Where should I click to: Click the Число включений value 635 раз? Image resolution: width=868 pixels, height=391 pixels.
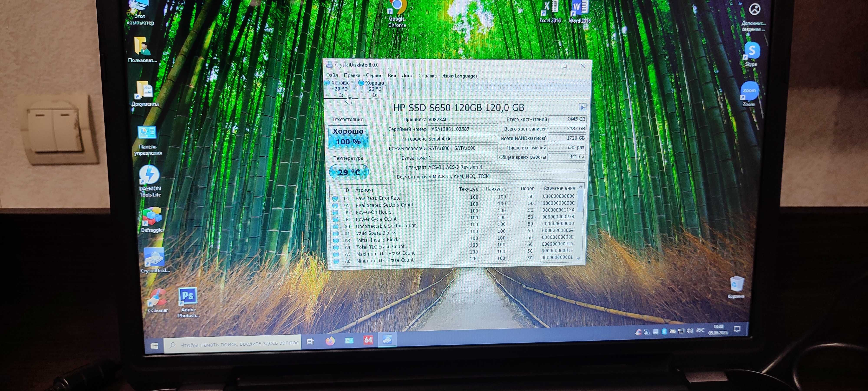coord(567,147)
